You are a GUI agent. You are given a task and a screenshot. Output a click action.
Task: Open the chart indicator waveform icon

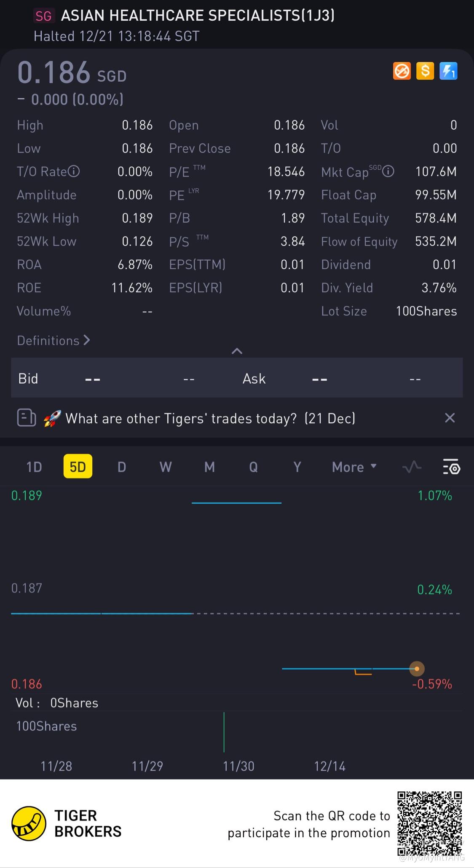[x=412, y=467]
